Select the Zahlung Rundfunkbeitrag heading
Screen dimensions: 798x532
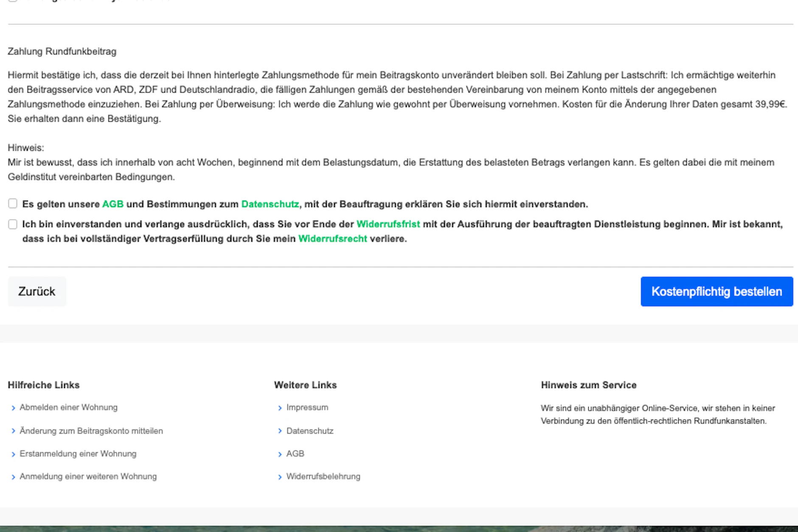pyautogui.click(x=62, y=51)
